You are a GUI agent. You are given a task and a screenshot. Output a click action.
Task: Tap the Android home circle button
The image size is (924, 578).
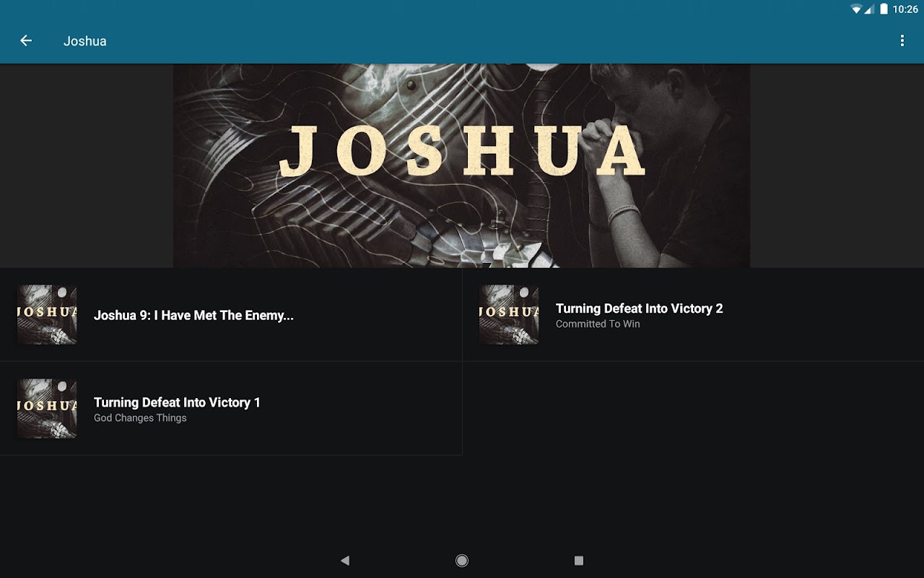pos(462,560)
